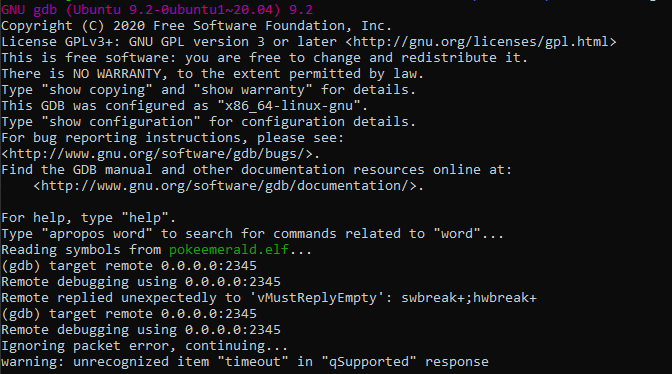Click the "timeout" quoted text in the warning
This screenshot has height=374, width=672.
pyautogui.click(x=252, y=362)
